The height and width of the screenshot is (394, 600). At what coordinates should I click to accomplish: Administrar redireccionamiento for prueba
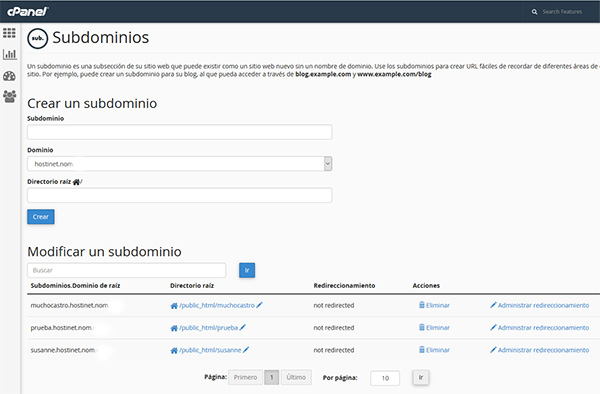(x=543, y=328)
